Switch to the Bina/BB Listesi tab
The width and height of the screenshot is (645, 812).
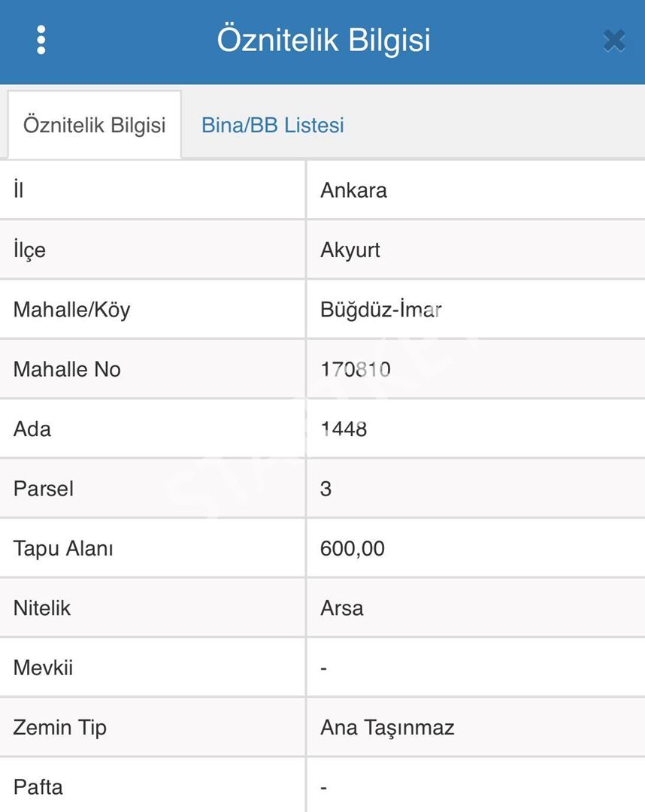[272, 125]
